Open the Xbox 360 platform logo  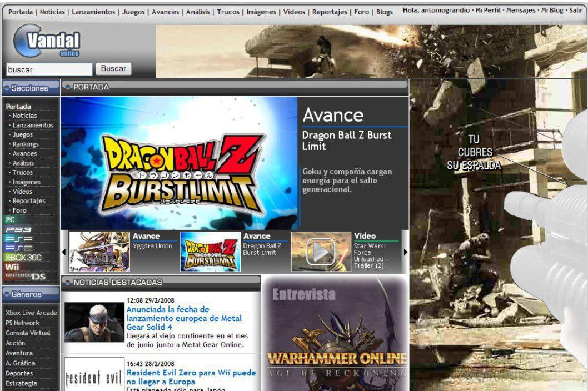tap(23, 258)
